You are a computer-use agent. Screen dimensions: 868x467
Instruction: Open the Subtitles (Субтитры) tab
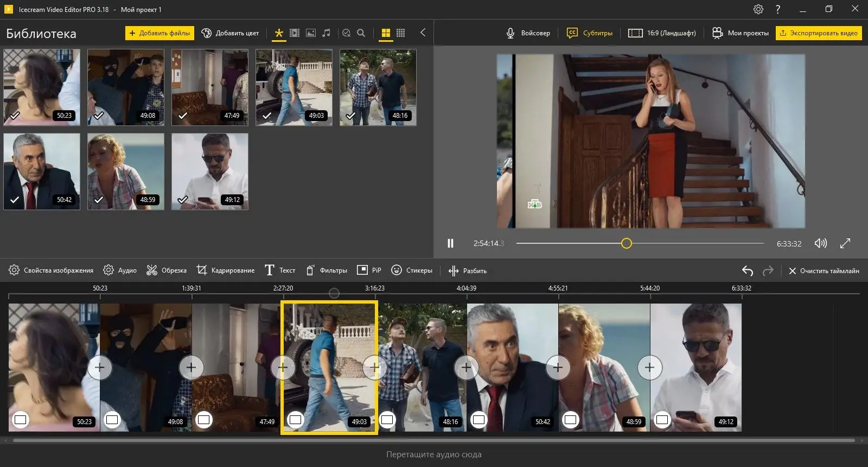590,33
